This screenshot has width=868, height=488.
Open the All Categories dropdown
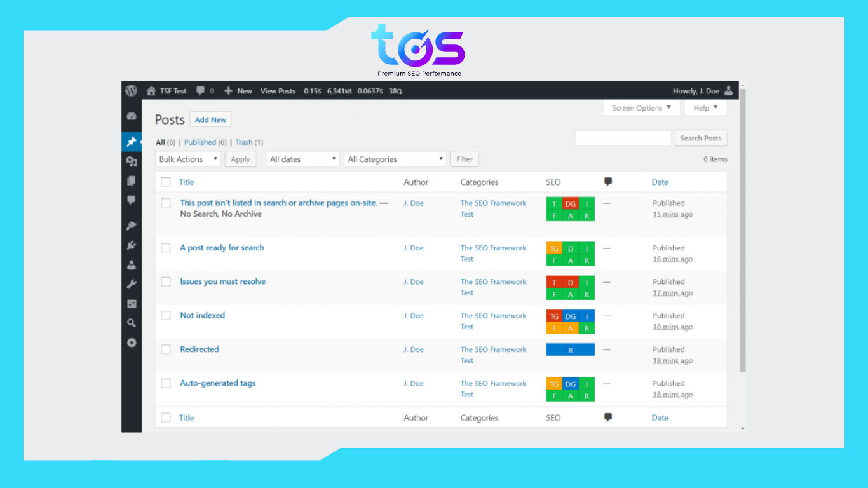click(x=395, y=159)
